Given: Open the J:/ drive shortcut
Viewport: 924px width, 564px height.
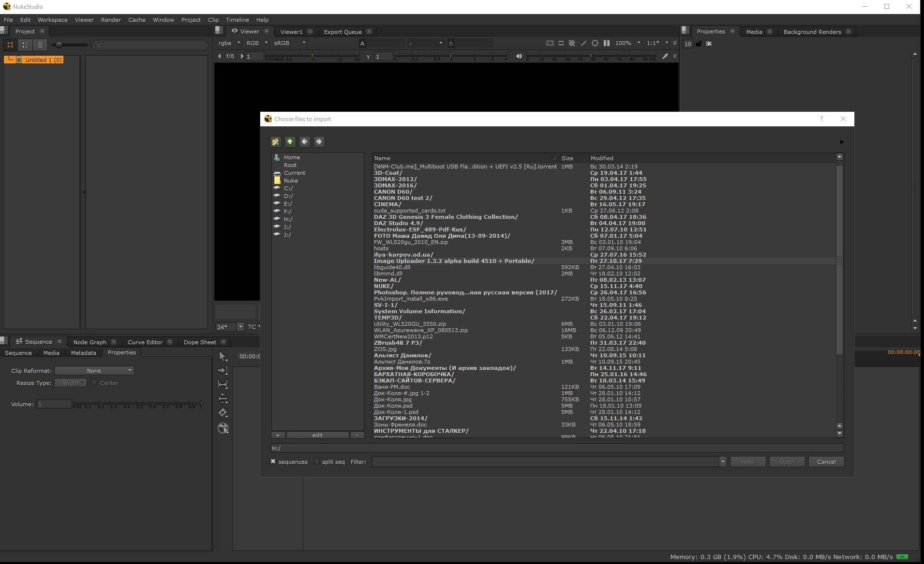Looking at the screenshot, I should 287,235.
